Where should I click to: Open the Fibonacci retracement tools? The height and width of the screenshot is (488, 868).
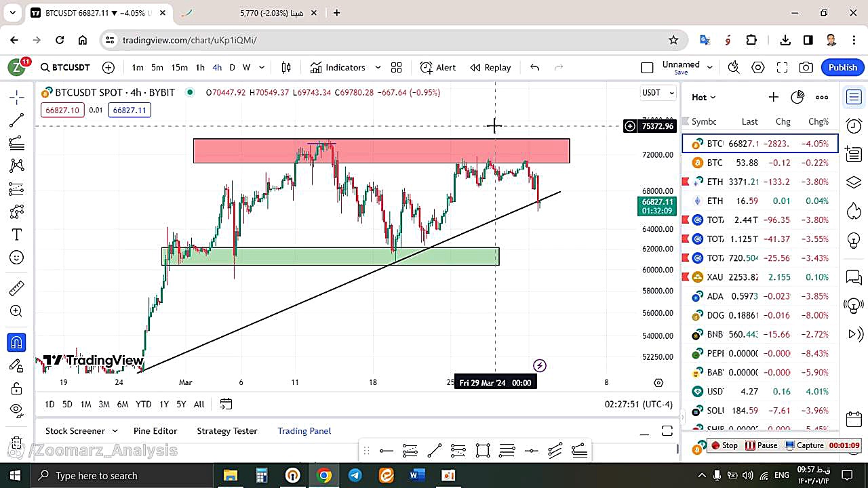click(17, 143)
